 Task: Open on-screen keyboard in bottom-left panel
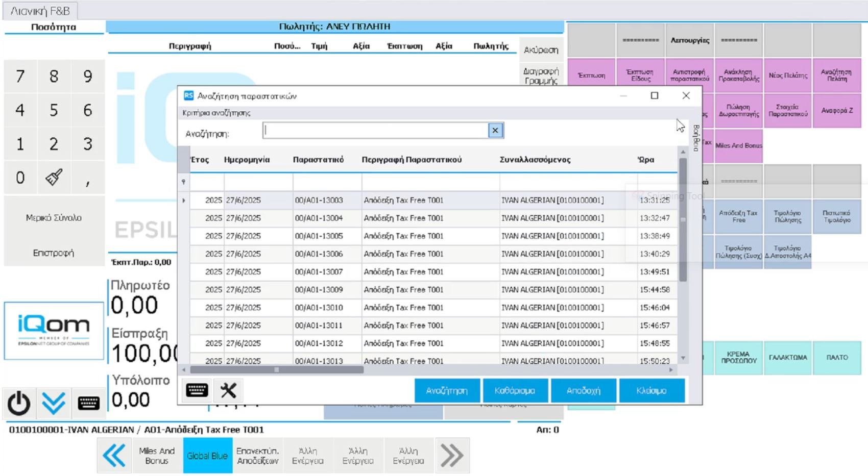tap(88, 403)
